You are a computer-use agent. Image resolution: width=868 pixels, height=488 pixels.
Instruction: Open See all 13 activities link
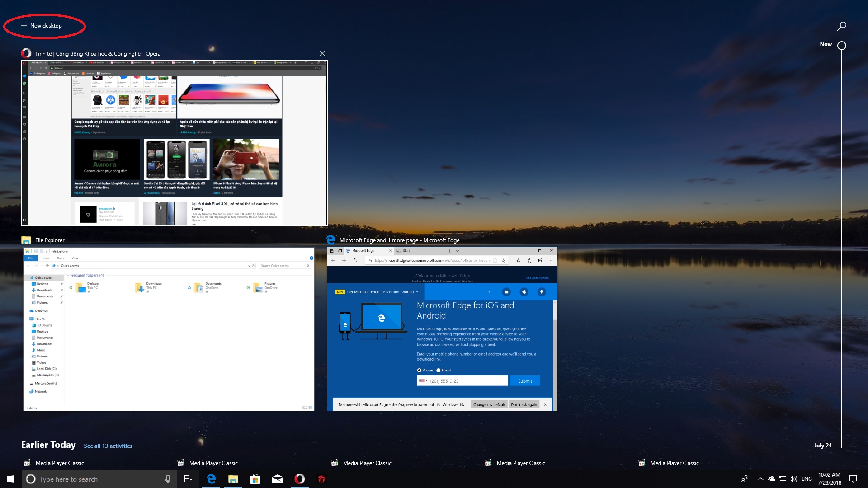point(108,446)
